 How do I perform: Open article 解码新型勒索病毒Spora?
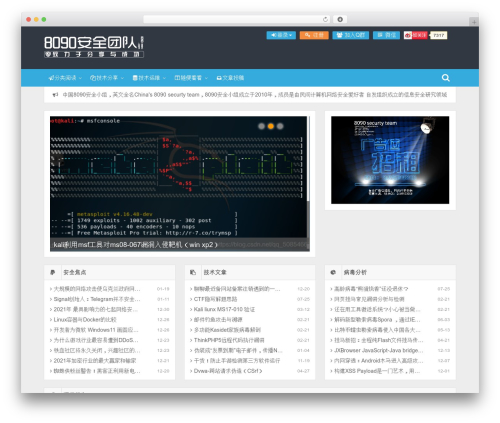(x=377, y=319)
